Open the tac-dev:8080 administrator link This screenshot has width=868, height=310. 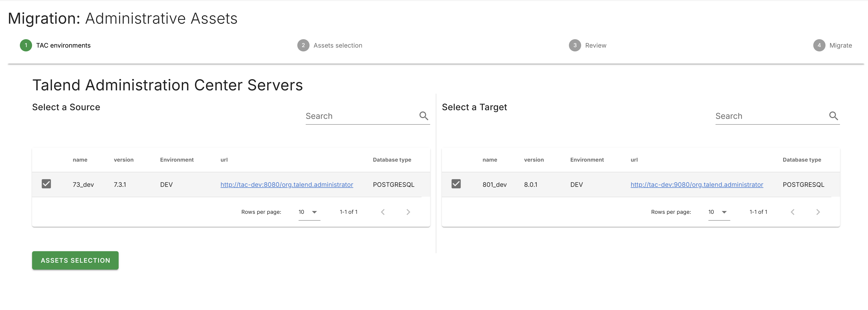click(x=286, y=185)
